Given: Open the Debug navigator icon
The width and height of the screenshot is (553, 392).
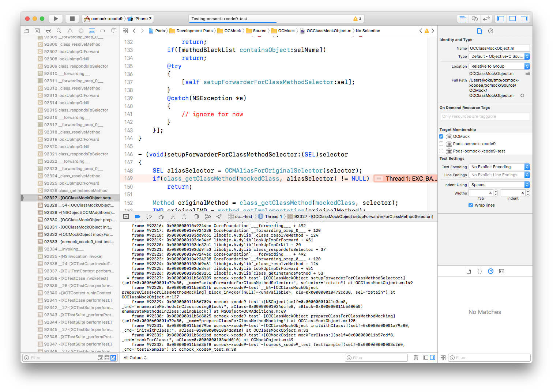Looking at the screenshot, I should click(x=92, y=31).
